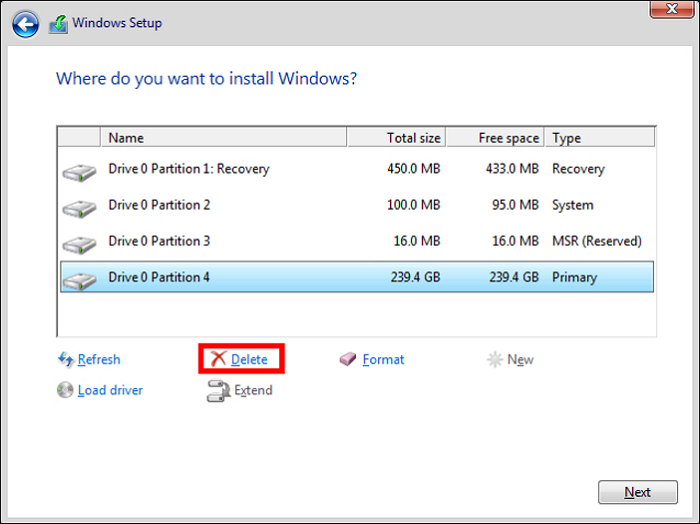The width and height of the screenshot is (700, 524).
Task: Sort by the Name column header
Action: [224, 137]
